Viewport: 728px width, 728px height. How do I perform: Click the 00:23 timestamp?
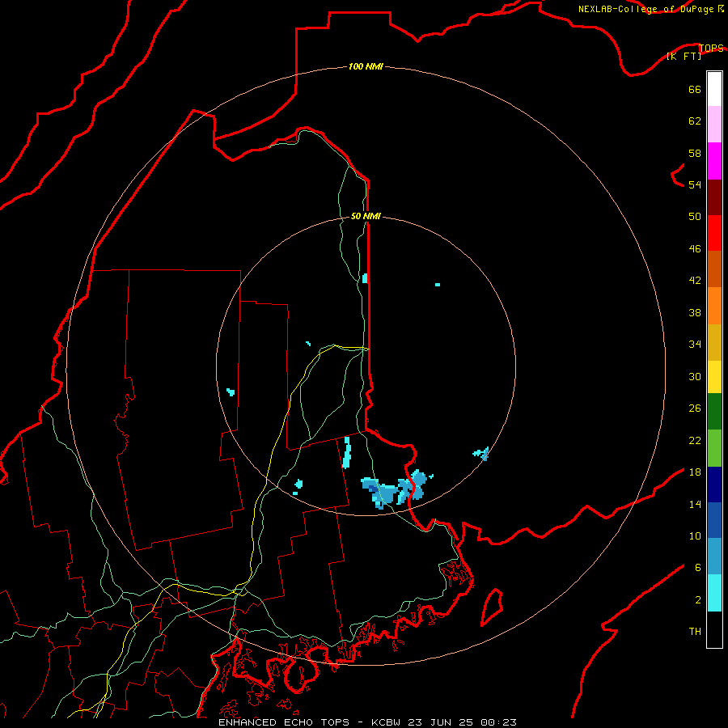498,722
